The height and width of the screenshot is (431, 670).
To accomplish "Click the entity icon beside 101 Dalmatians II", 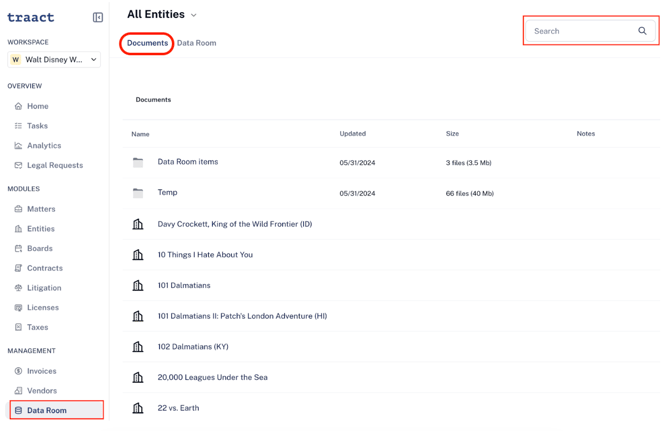I will pos(138,316).
